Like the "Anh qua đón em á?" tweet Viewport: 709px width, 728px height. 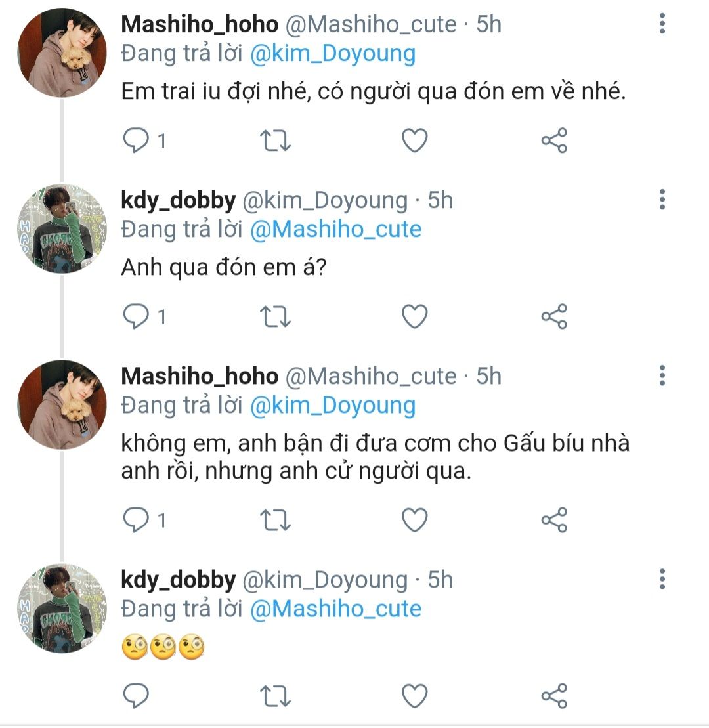(x=414, y=317)
